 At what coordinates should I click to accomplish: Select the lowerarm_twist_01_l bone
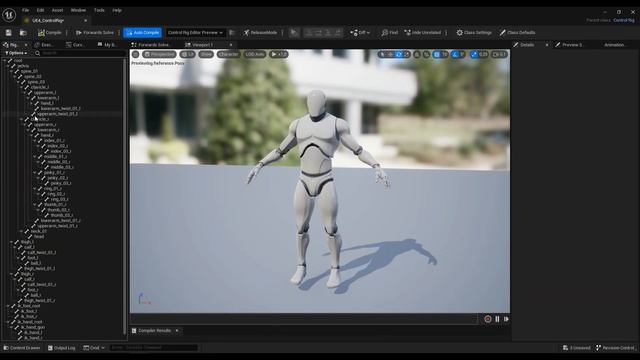(x=61, y=109)
